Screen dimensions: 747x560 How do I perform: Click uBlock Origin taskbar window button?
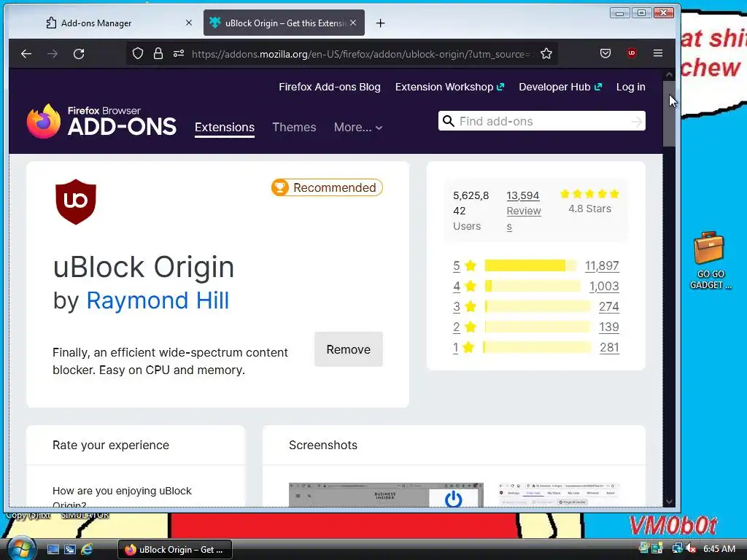(x=175, y=550)
